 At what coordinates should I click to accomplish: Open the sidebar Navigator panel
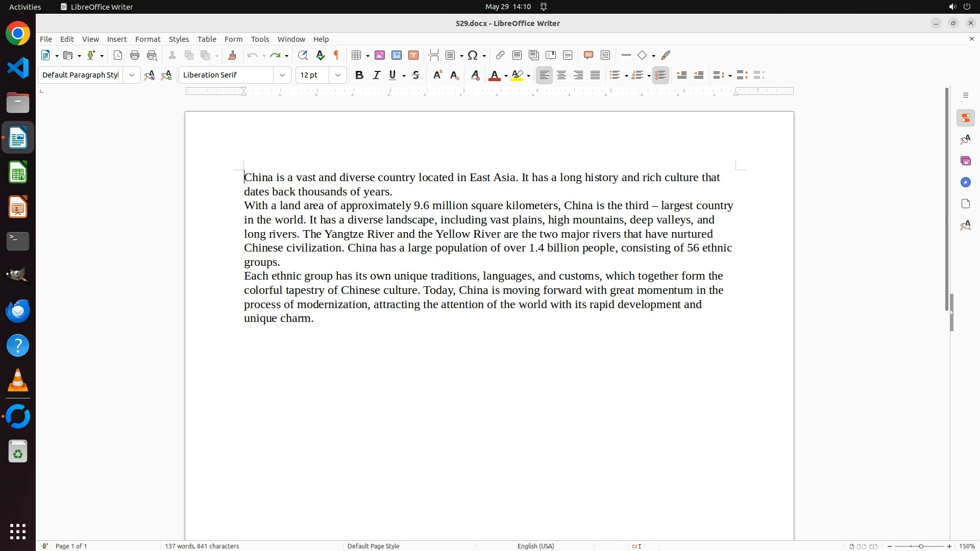(965, 182)
